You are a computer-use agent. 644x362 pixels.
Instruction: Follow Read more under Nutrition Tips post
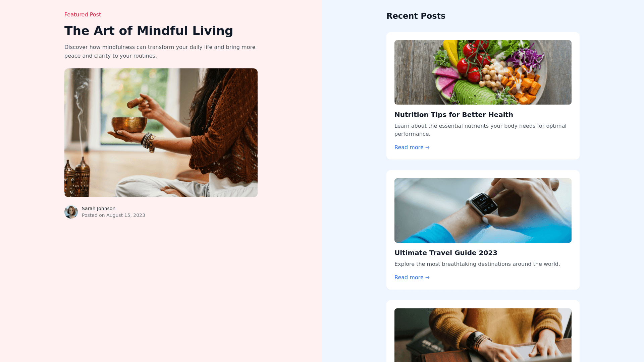tap(412, 147)
